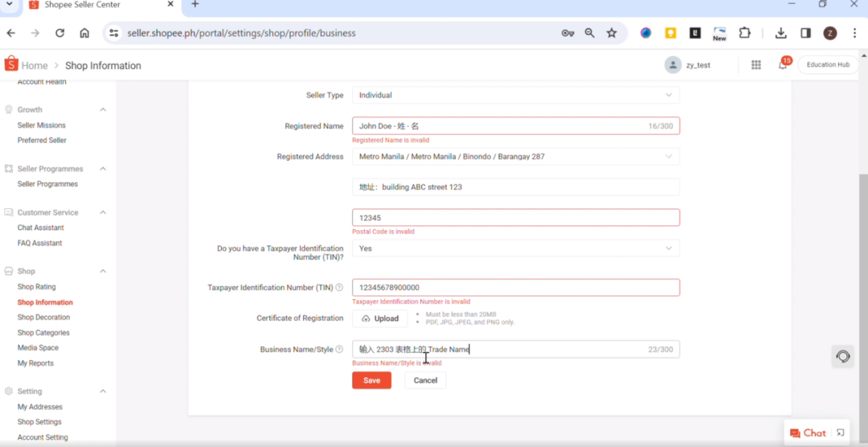Open Chrome downloads icon
Viewport: 868px width, 447px height.
pyautogui.click(x=780, y=33)
